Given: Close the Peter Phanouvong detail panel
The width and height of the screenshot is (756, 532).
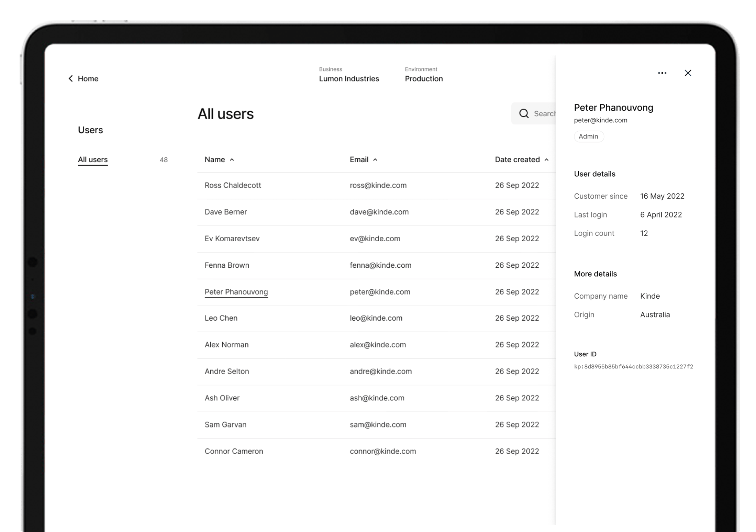Looking at the screenshot, I should 688,73.
